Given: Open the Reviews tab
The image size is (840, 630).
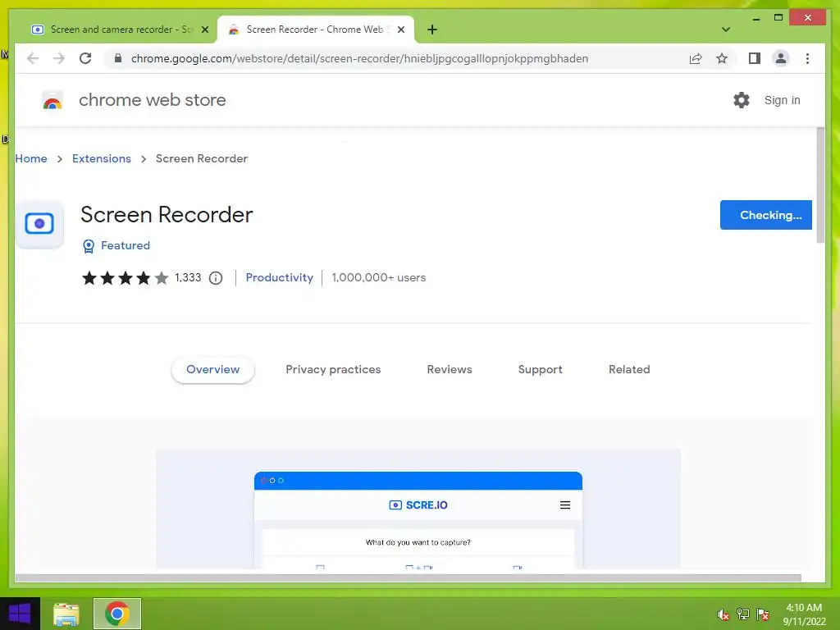Looking at the screenshot, I should click(x=450, y=370).
